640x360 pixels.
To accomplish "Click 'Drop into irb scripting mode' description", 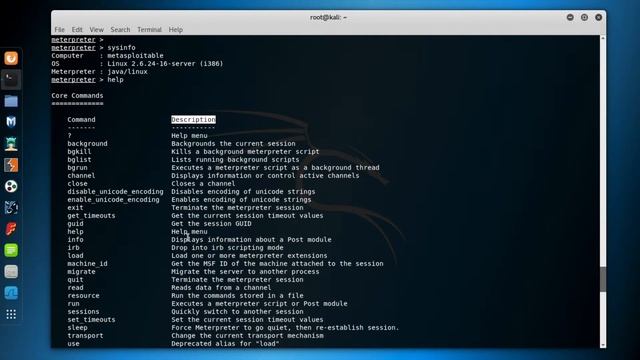I will coord(227,248).
